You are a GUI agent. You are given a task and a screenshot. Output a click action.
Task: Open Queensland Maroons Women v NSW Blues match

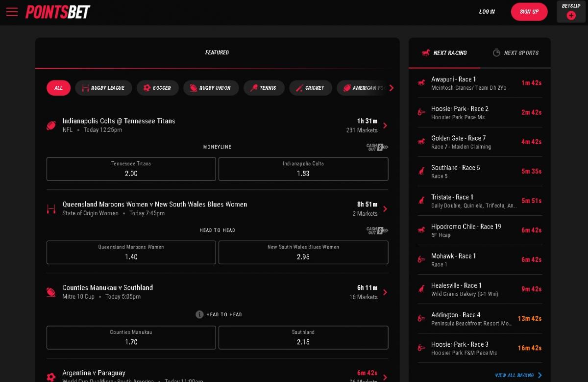[x=155, y=204]
